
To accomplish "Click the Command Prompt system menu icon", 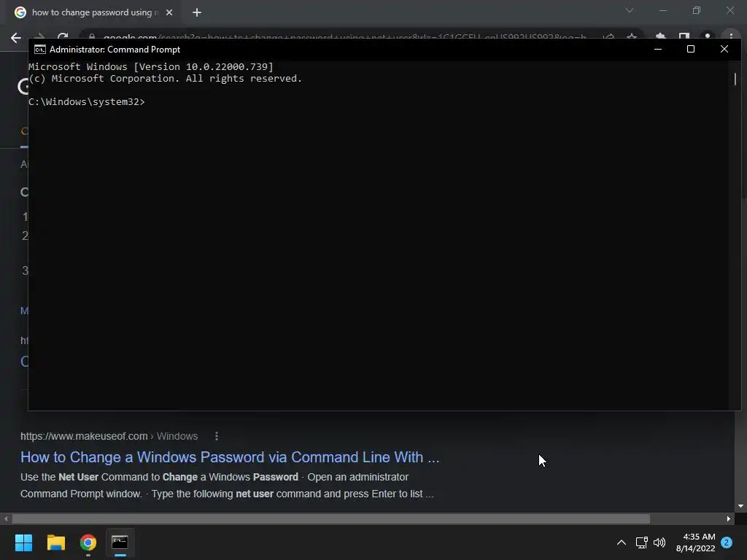I will point(40,50).
